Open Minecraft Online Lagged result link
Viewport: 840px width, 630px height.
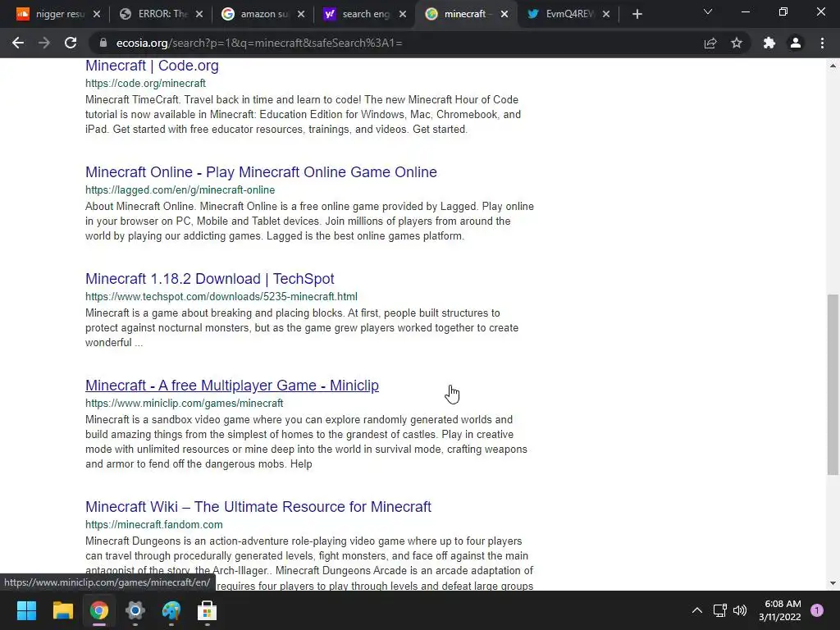click(261, 172)
